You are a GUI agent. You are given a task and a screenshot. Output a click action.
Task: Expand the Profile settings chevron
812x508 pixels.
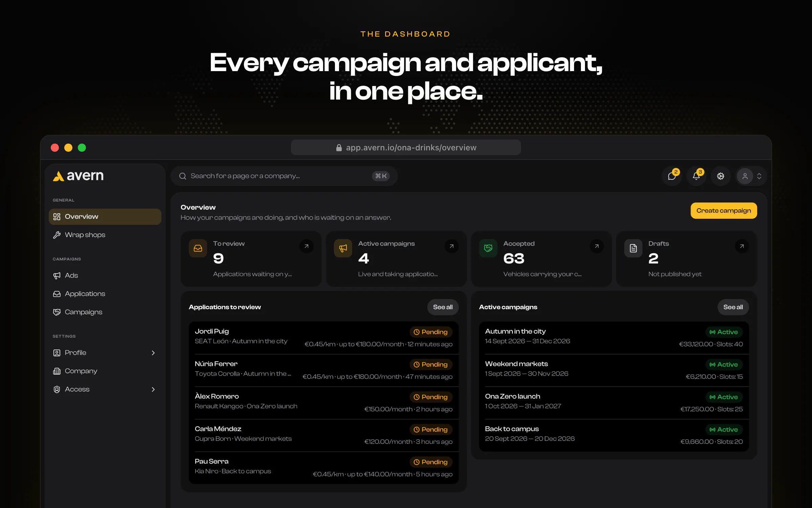coord(153,353)
